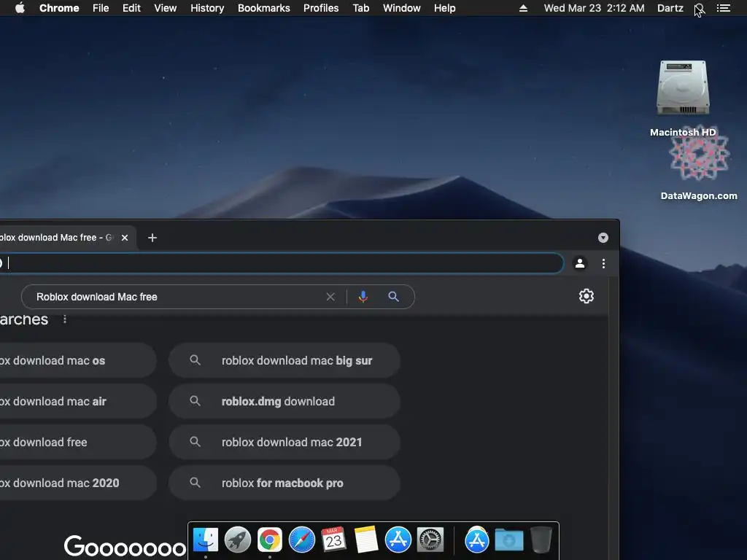
Task: Open the Trash in the Dock
Action: [541, 540]
